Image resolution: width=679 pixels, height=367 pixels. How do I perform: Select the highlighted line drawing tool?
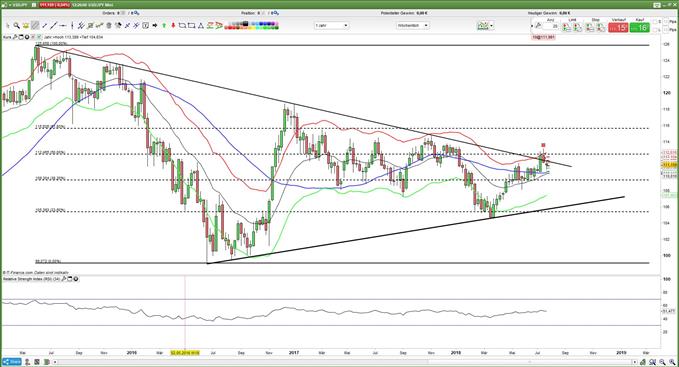[35, 26]
